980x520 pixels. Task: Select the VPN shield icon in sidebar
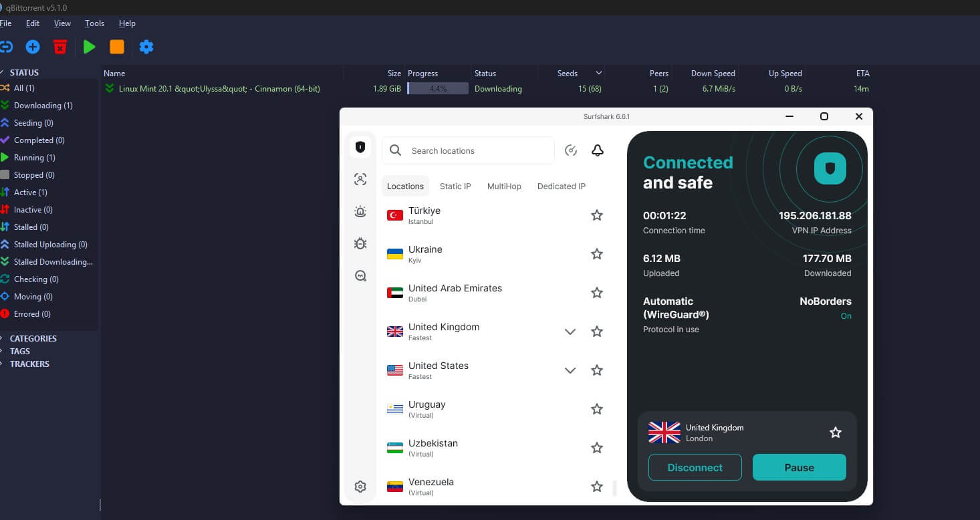[x=360, y=146]
